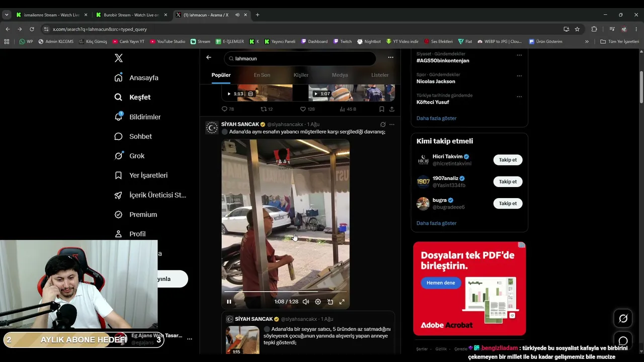Pause the playing video
644x362 pixels.
229,302
